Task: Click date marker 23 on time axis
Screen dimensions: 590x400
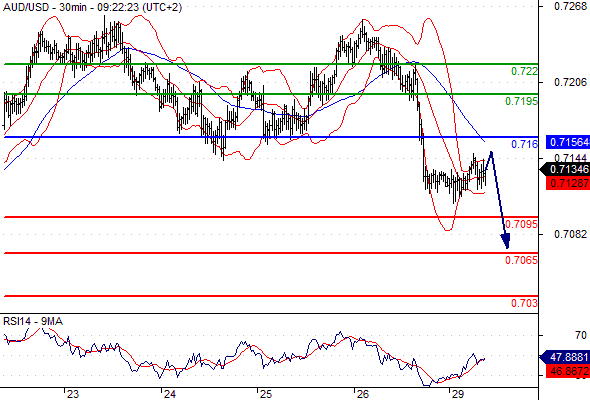Action: pyautogui.click(x=73, y=394)
